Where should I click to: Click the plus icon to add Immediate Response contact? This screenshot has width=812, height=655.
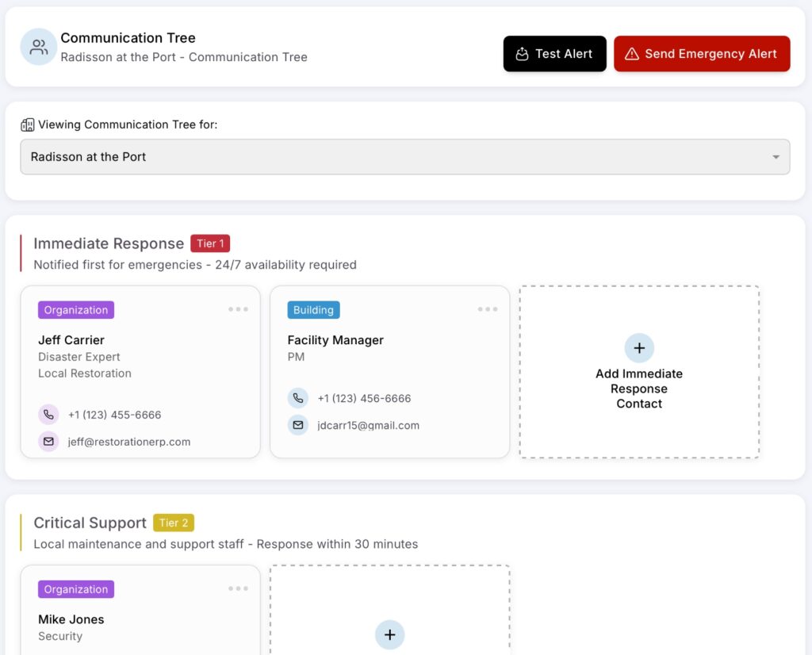coord(639,348)
